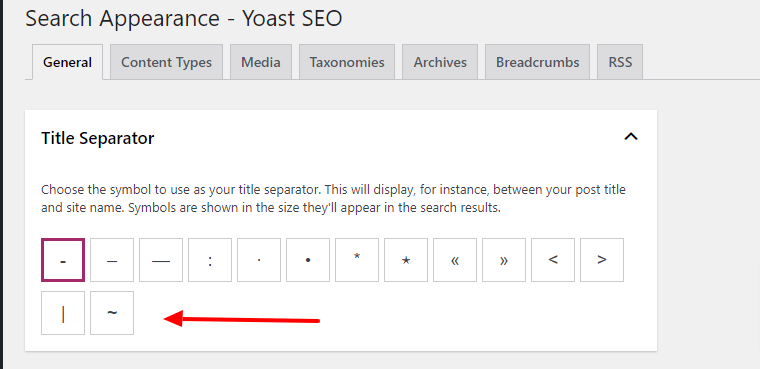Select the tilde separator symbol
Image resolution: width=760 pixels, height=369 pixels.
tap(112, 313)
